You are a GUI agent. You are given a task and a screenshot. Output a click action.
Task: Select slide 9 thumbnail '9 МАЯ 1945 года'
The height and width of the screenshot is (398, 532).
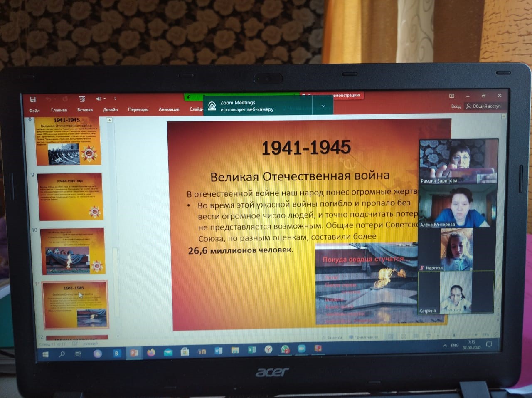[x=70, y=197]
